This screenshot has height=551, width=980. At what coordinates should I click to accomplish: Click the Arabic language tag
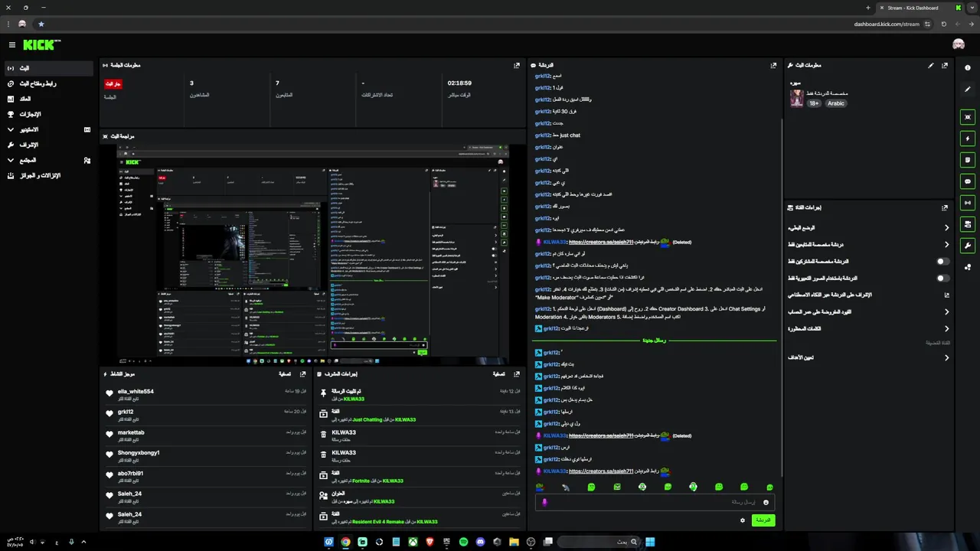tap(835, 103)
